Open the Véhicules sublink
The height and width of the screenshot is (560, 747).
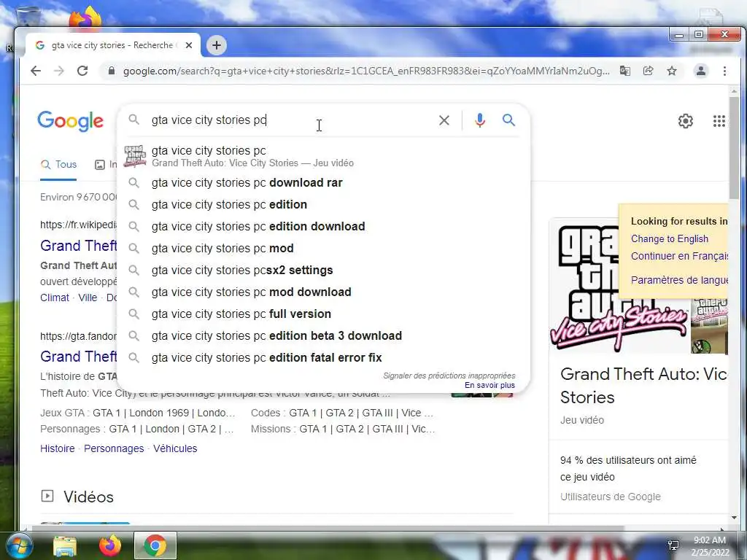tap(175, 448)
